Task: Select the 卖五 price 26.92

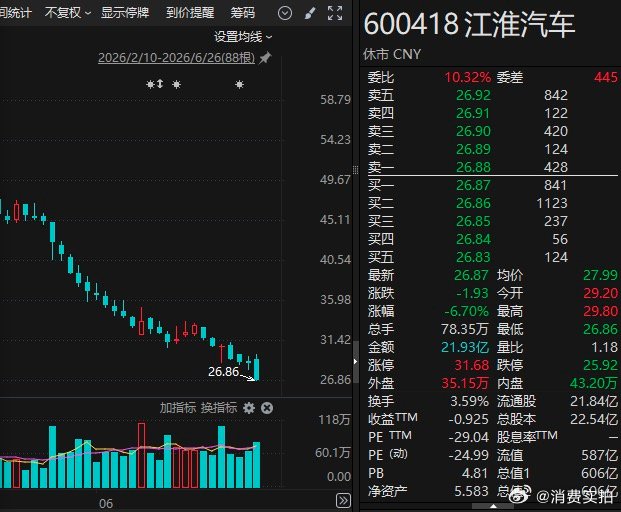Action: coord(473,95)
